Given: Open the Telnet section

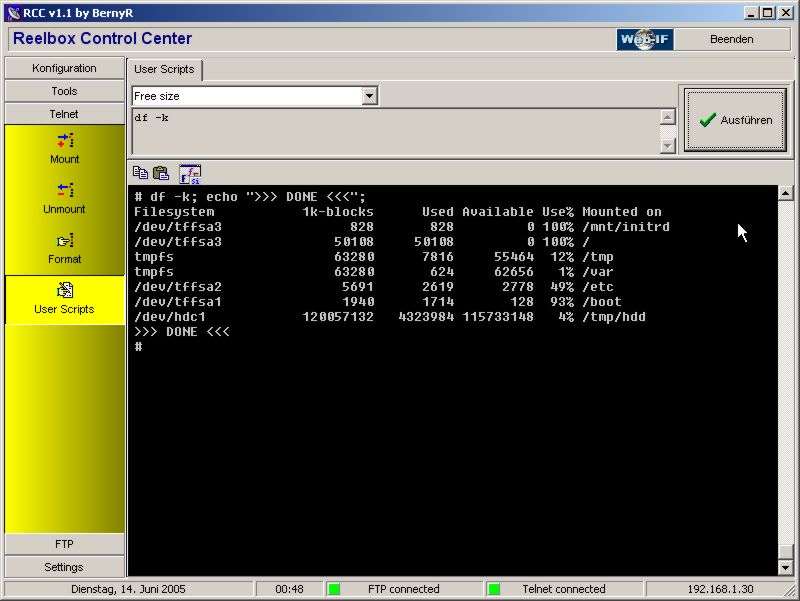Looking at the screenshot, I should tap(64, 114).
